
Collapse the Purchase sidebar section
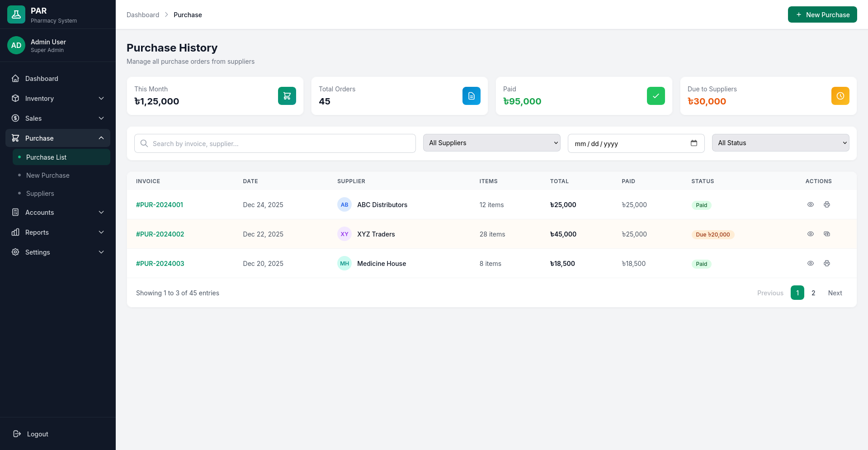[58, 138]
